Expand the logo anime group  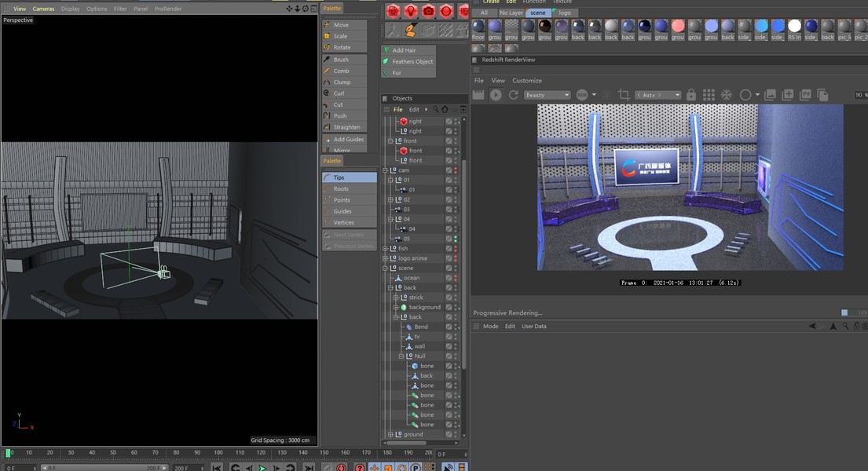click(385, 258)
